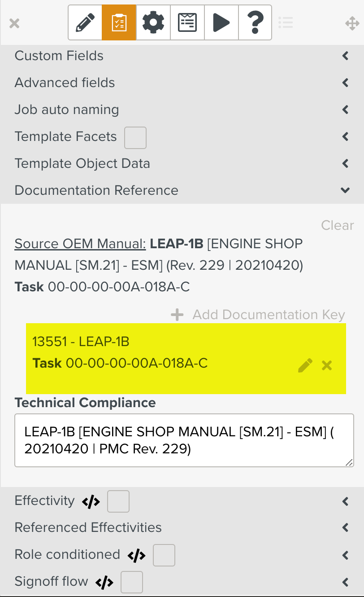Image resolution: width=364 pixels, height=597 pixels.
Task: Expand the Template Facets chevron
Action: pos(345,136)
